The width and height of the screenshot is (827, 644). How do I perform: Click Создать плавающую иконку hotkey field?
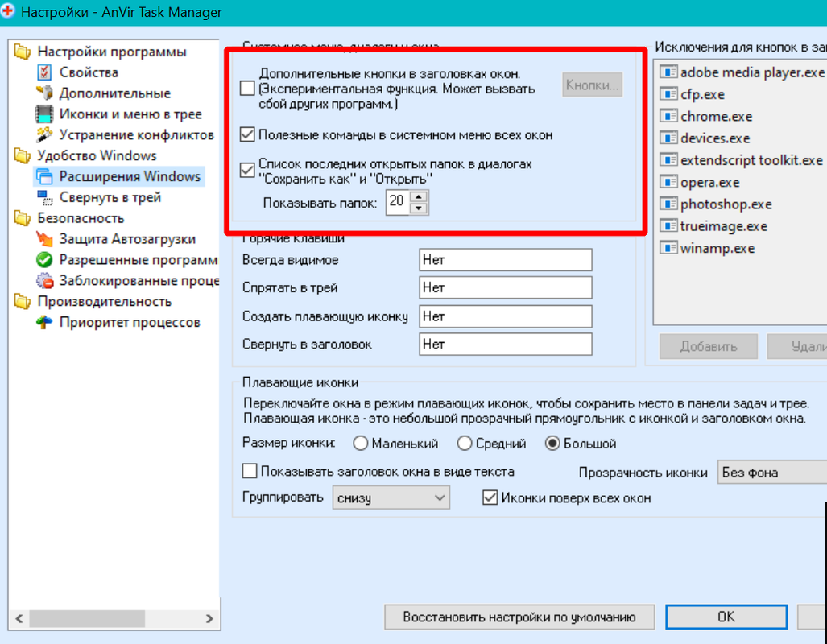point(505,316)
